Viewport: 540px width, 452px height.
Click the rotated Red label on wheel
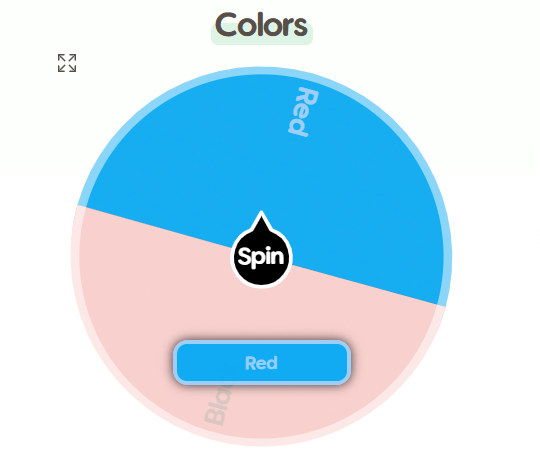[x=303, y=112]
